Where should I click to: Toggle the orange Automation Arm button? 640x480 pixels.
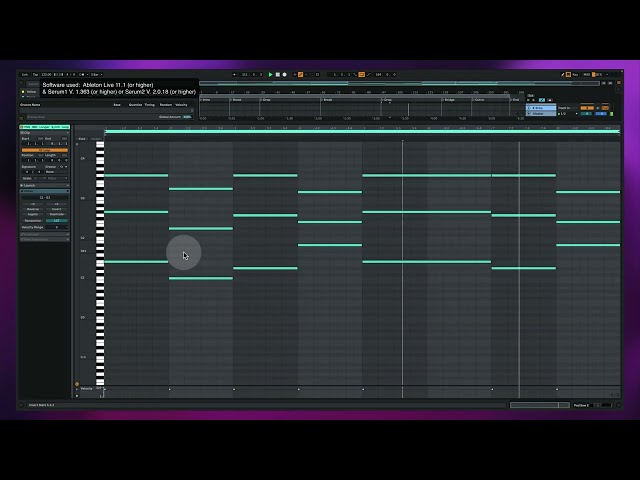pos(300,75)
